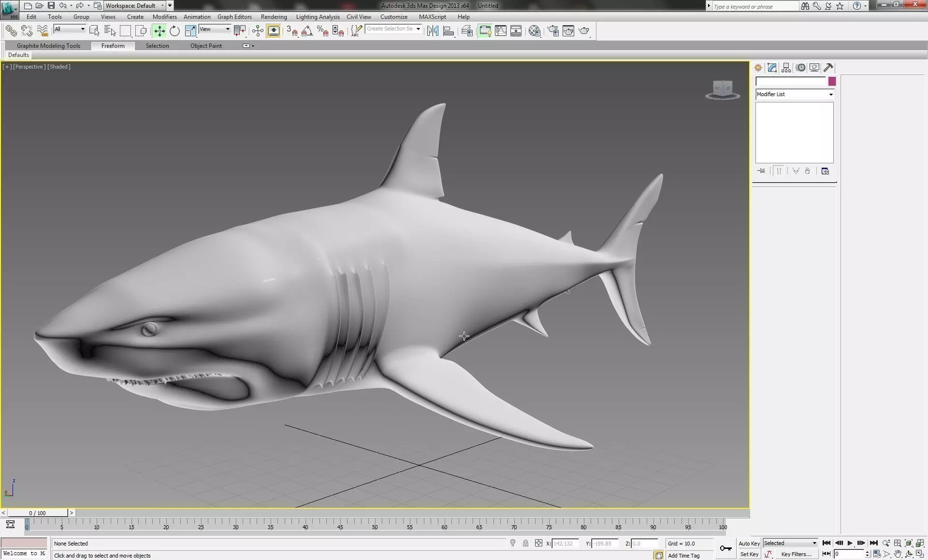
Task: Open the Modifier List dropdown
Action: 795,94
